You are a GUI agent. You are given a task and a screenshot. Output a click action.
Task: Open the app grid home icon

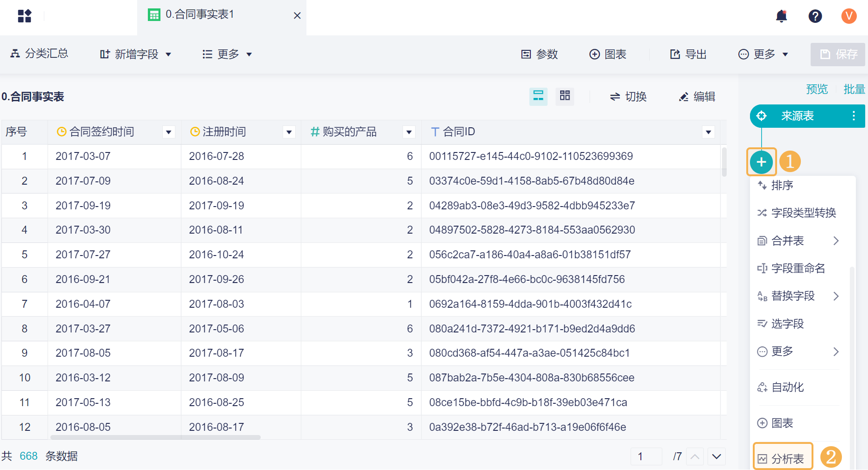pyautogui.click(x=24, y=16)
